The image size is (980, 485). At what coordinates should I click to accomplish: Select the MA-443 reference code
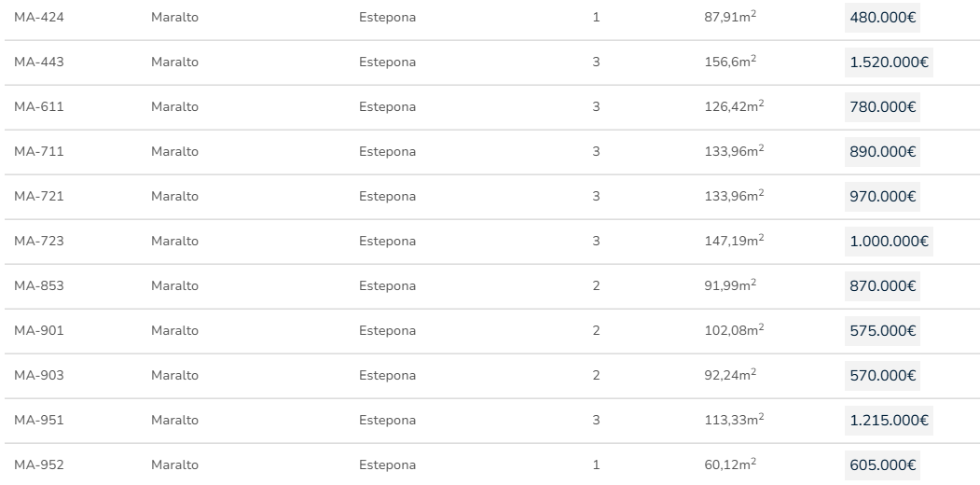tap(38, 62)
